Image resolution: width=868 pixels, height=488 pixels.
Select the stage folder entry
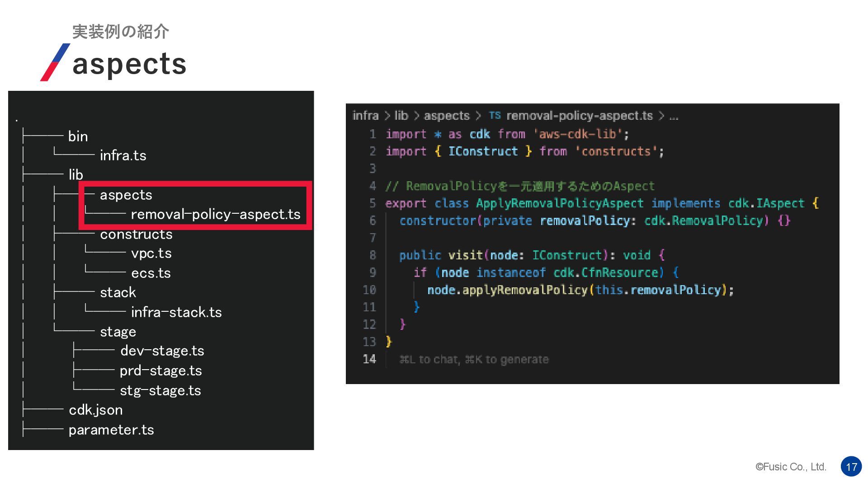118,332
